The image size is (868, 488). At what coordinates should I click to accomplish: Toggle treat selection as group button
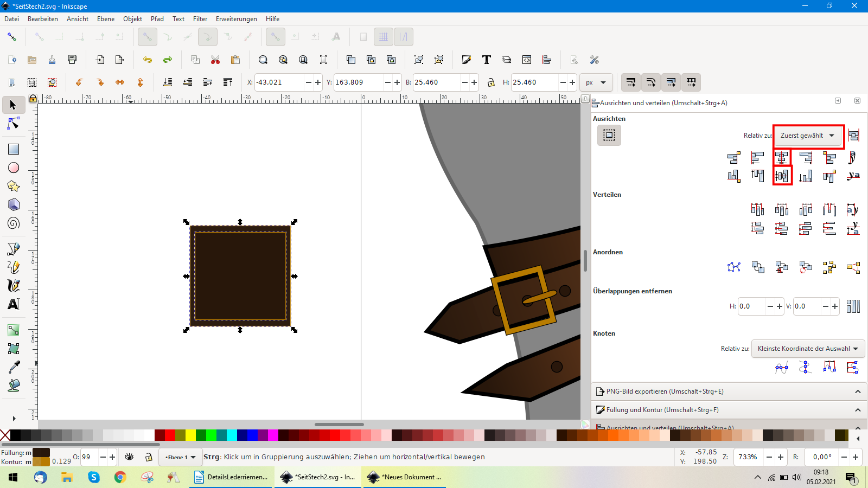pos(853,136)
